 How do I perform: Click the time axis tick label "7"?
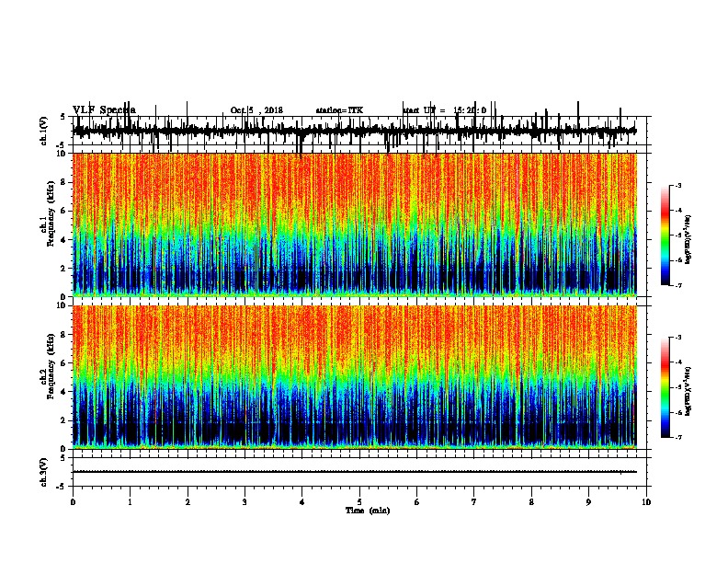tap(474, 502)
